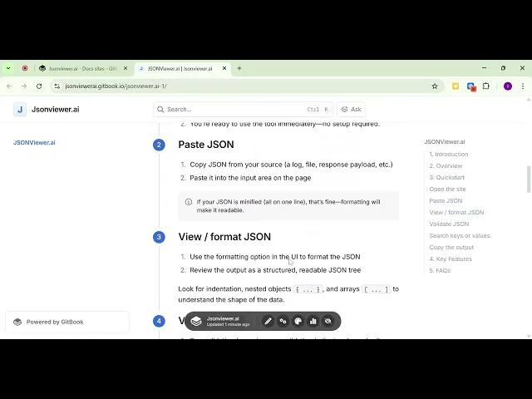Close the Jsonviewer.ai Docs sites tab
Screen dimensions: 532x399
coord(126,68)
